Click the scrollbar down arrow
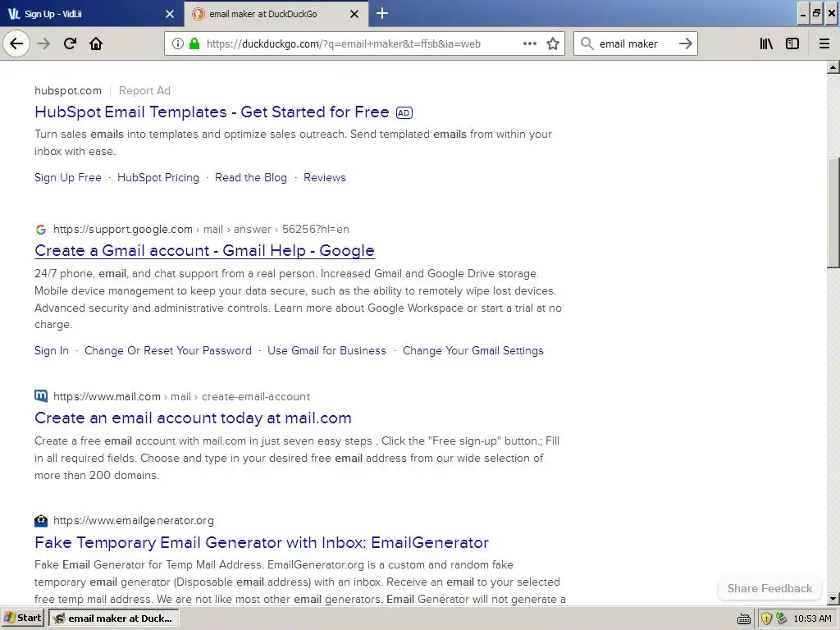This screenshot has height=630, width=840. click(833, 598)
